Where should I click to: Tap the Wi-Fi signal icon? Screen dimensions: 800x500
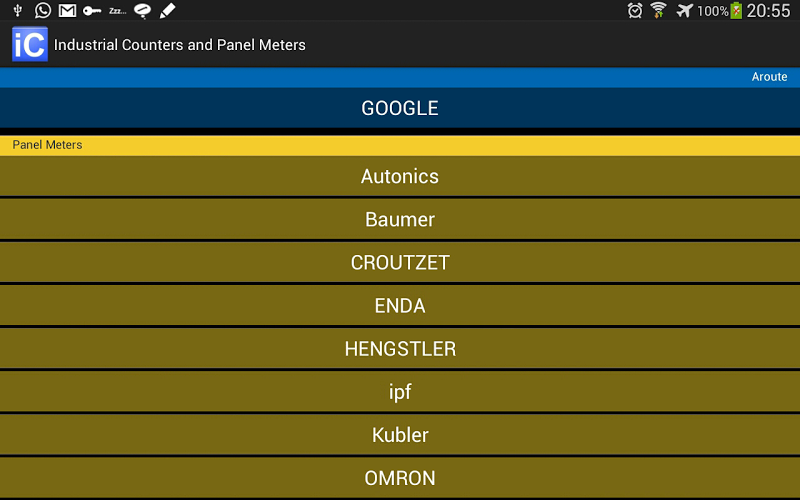[658, 10]
